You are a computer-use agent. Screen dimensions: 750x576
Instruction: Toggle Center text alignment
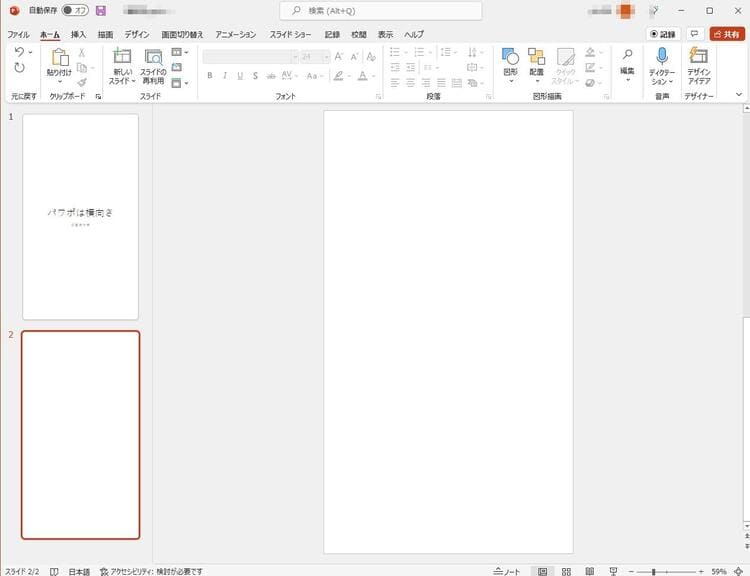410,83
